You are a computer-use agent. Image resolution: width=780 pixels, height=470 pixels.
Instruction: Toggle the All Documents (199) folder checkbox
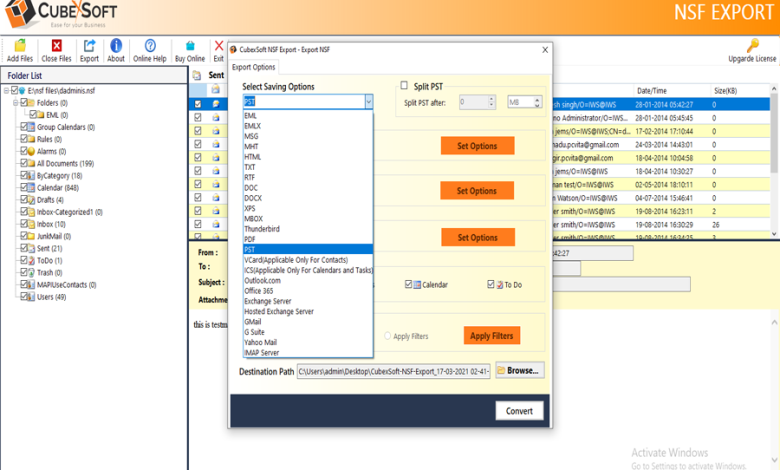tap(23, 163)
